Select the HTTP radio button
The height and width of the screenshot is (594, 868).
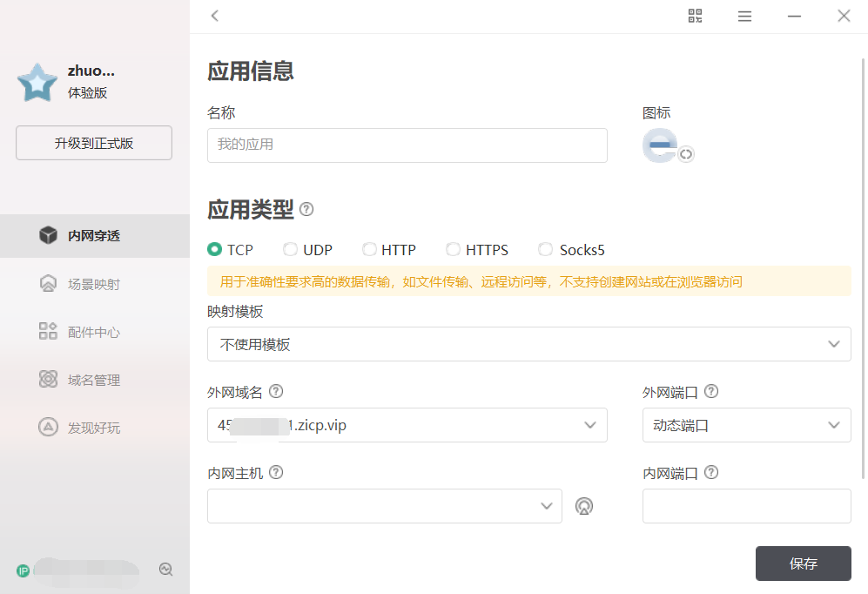coord(369,250)
